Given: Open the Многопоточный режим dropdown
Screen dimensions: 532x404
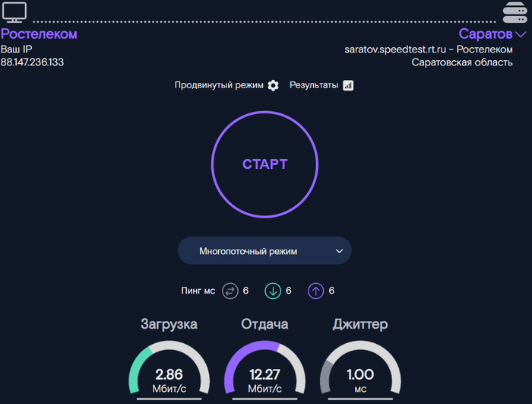Looking at the screenshot, I should pyautogui.click(x=264, y=250).
